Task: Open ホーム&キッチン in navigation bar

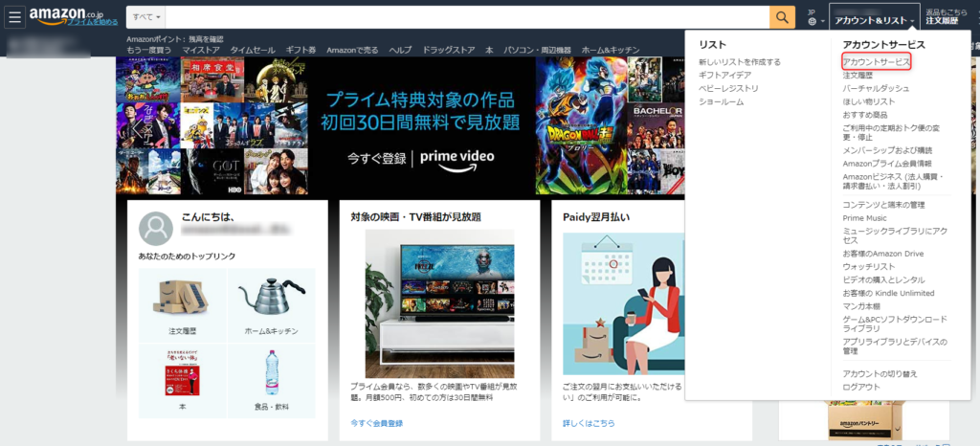Action: 610,50
